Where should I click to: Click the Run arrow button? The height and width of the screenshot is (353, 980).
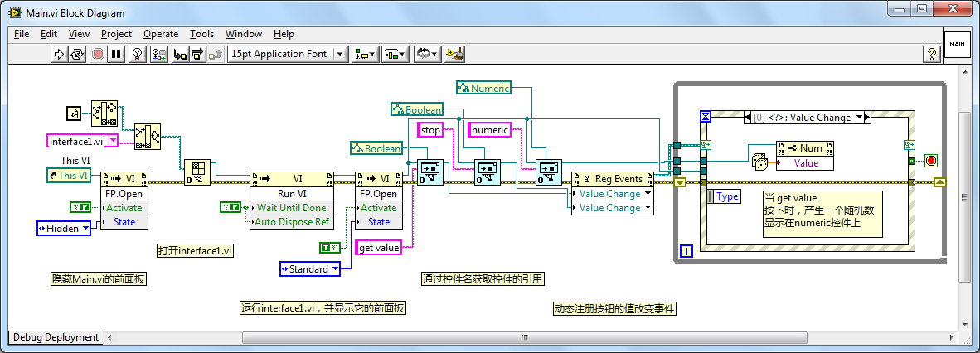[59, 54]
